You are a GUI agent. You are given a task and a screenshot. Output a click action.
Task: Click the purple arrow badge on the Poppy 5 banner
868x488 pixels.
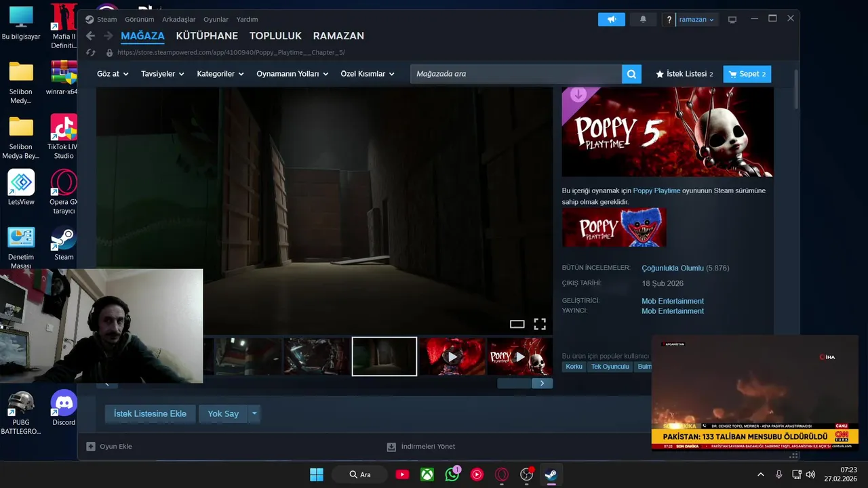click(578, 95)
